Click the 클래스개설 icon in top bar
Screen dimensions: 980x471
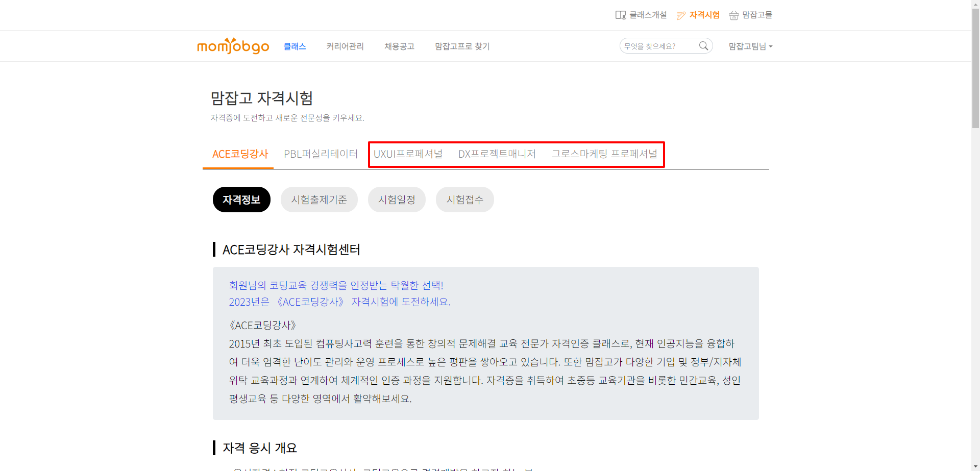(x=620, y=15)
